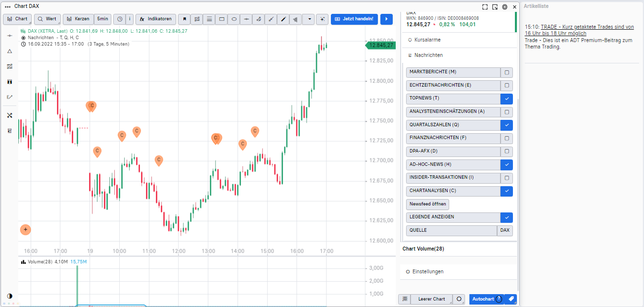644x307 pixels.
Task: Expand the drawing tools dropdown arrow
Action: (309, 19)
